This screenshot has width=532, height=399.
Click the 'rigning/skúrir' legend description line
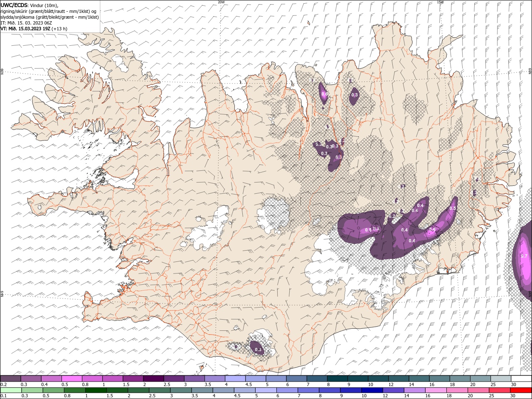48,11
